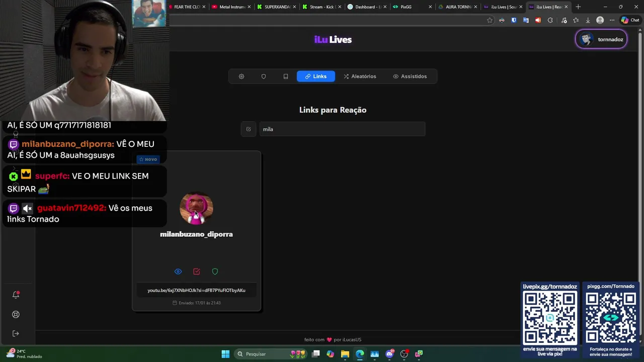Click the iLucasUS credit in the footer
The height and width of the screenshot is (362, 644).
tap(352, 340)
